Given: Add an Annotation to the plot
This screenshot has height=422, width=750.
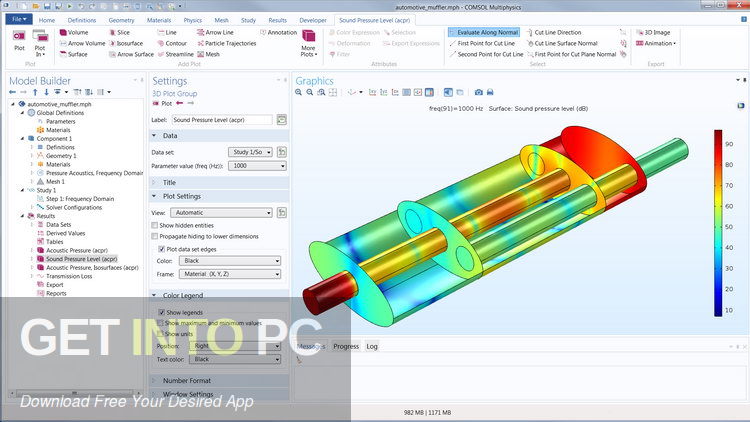Looking at the screenshot, I should tap(278, 33).
